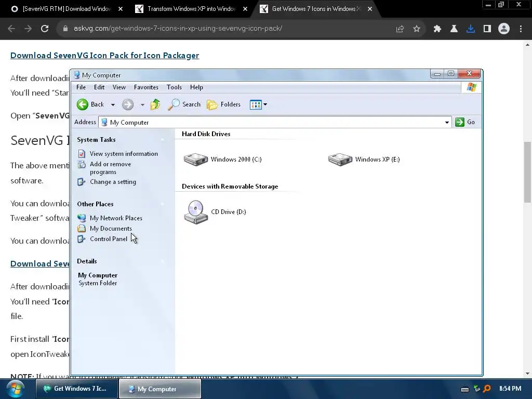
Task: Click the greyed Forward arrow icon
Action: [128, 104]
